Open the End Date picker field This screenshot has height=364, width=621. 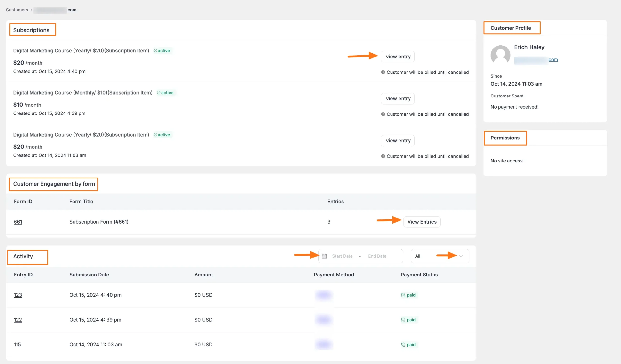click(x=377, y=256)
